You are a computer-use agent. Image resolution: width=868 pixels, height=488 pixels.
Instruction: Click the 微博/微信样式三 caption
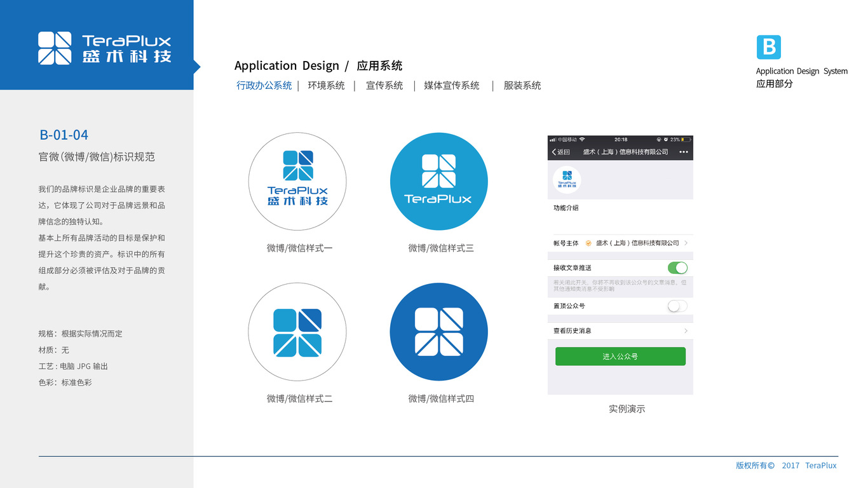441,248
